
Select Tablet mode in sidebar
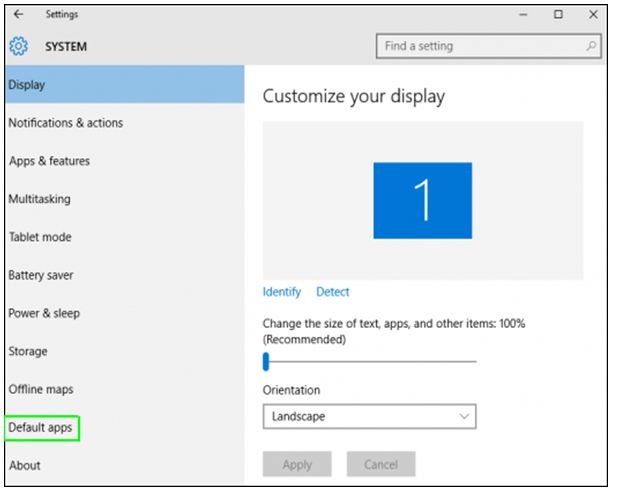(40, 237)
